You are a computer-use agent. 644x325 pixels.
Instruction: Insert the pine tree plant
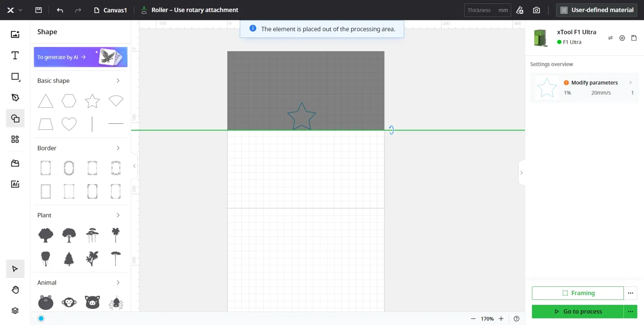pos(69,259)
